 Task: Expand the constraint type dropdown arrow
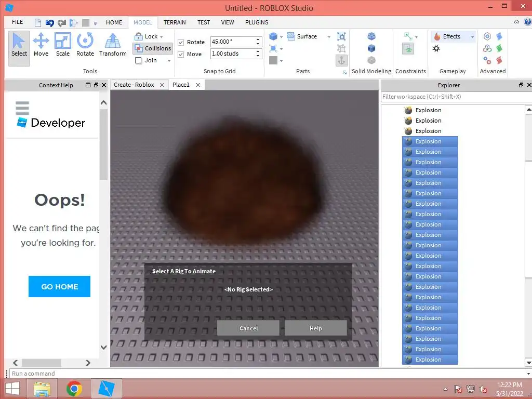point(416,37)
